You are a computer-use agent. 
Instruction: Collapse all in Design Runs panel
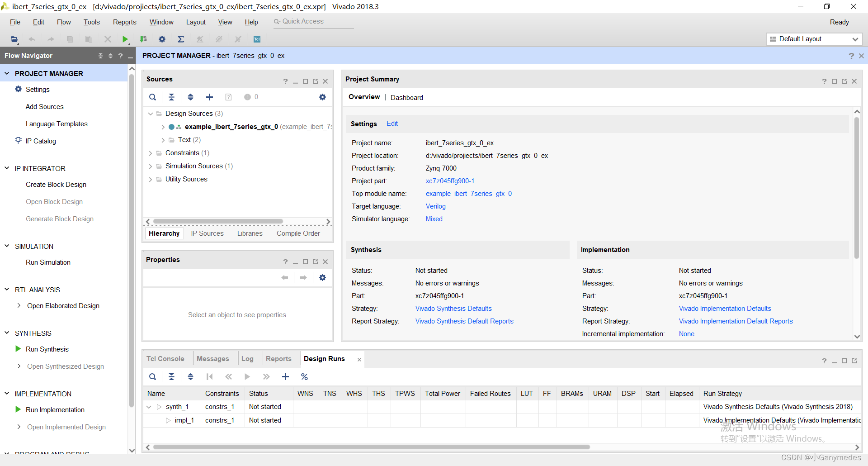tap(171, 376)
